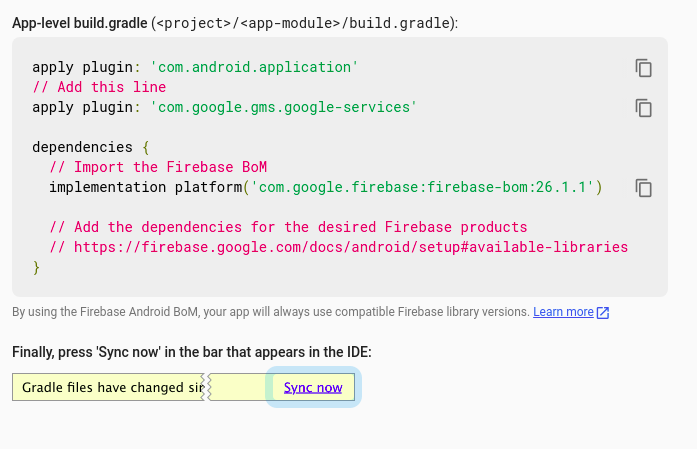697x449 pixels.
Task: Click the 'dependencies {' line
Action: (x=91, y=147)
